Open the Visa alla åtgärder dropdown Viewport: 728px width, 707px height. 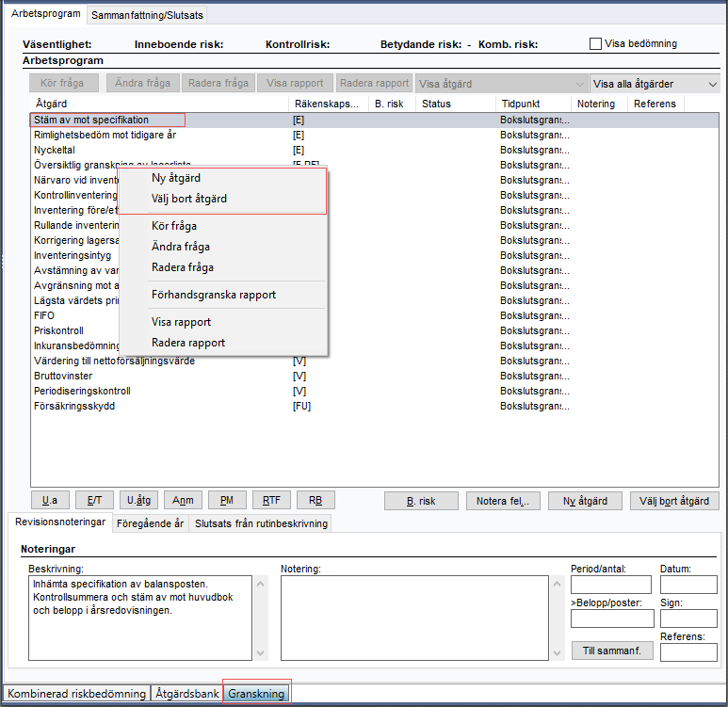(655, 84)
